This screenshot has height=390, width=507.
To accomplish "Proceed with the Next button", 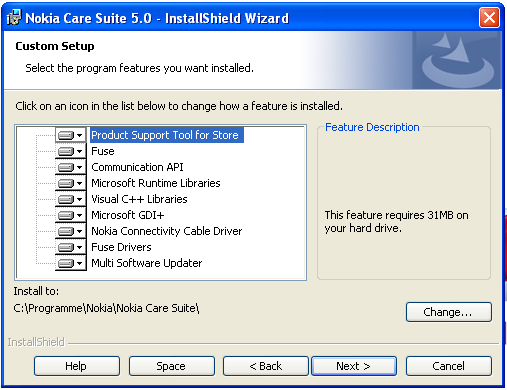I will (354, 366).
